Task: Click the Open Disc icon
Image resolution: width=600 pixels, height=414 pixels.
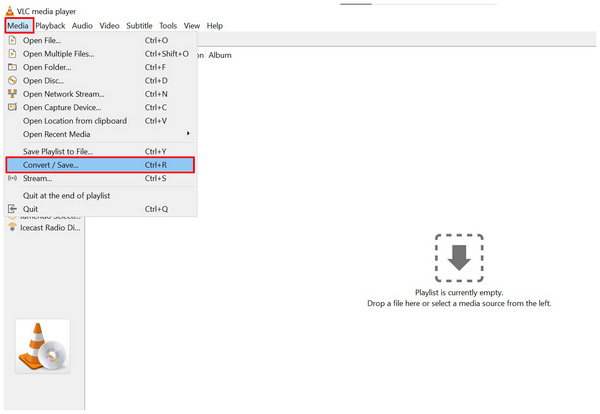Action: tap(13, 80)
